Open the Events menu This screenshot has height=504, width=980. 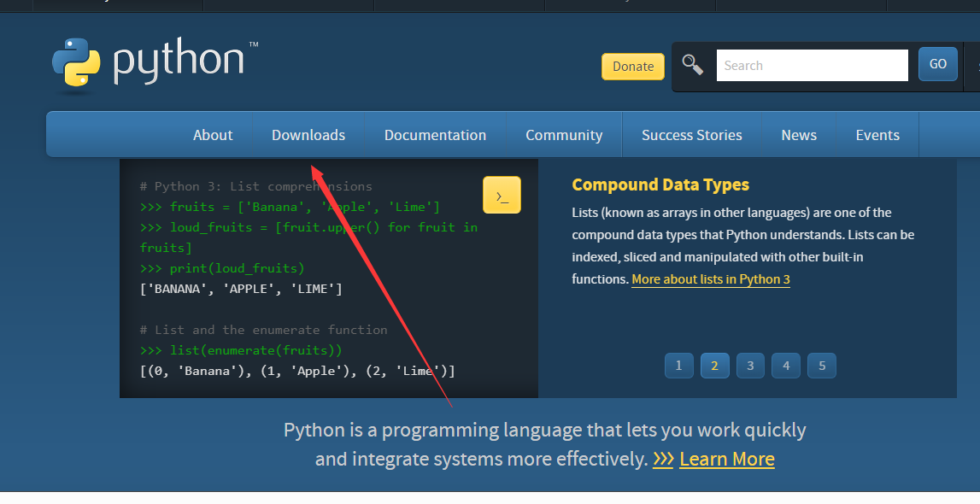click(877, 135)
